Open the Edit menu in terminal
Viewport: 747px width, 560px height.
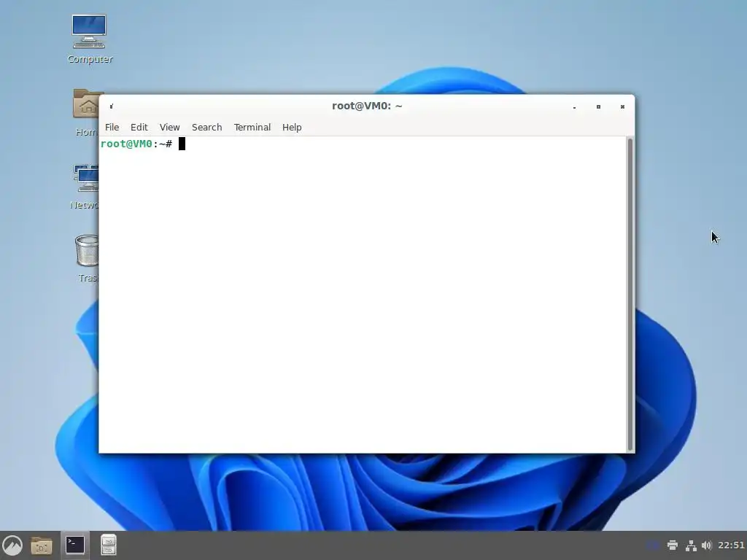(x=139, y=127)
